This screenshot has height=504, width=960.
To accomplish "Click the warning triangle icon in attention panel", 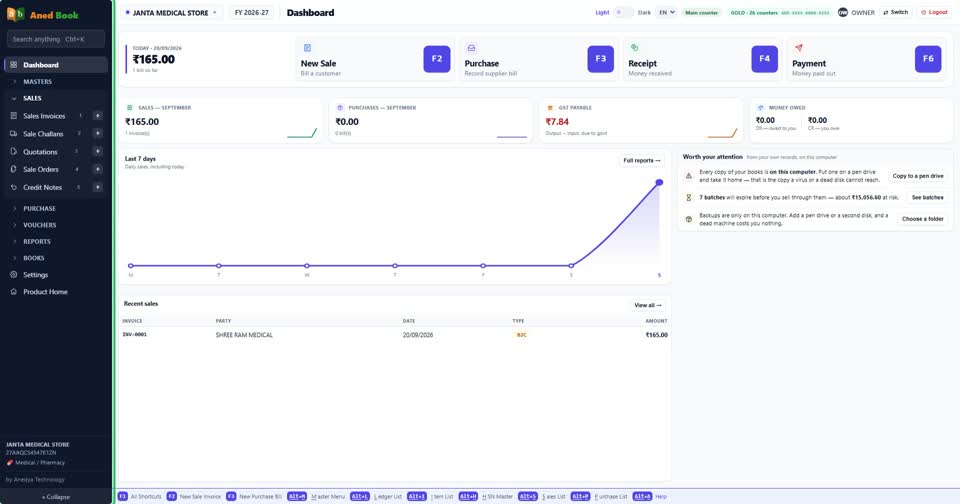I will tap(689, 176).
